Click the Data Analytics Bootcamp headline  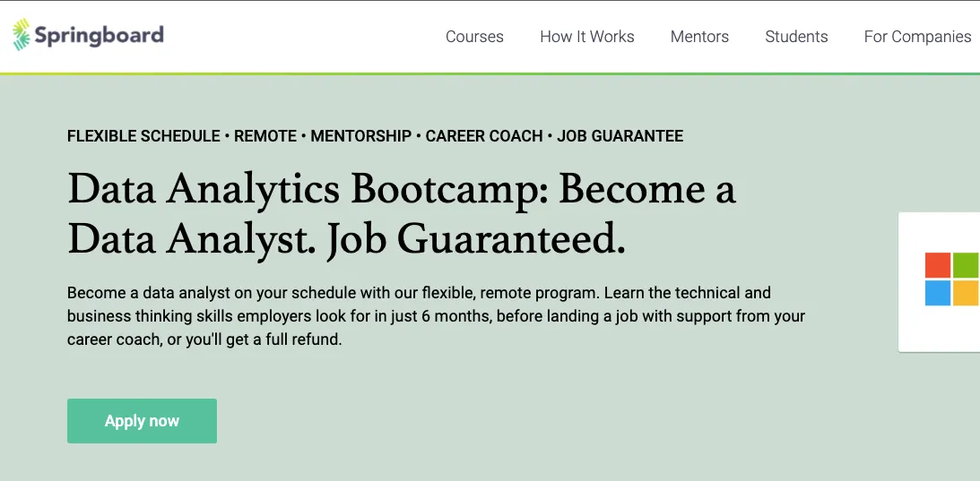tap(401, 214)
